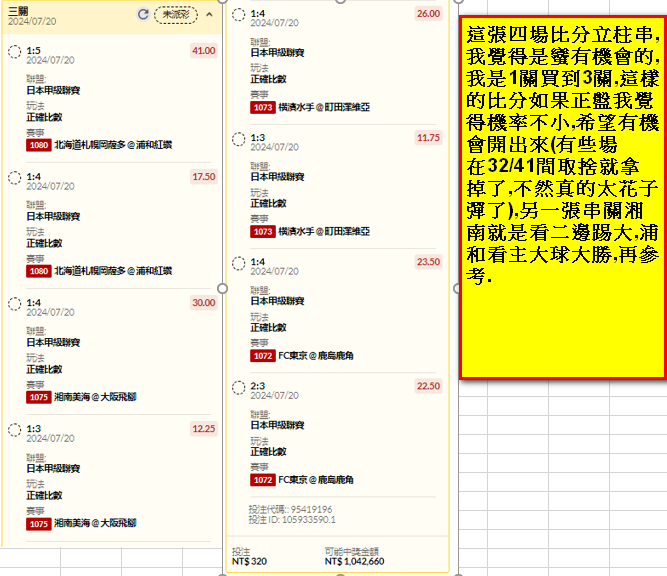667x576 pixels.
Task: Click the 投注 ID 105933590.1 text
Action: pyautogui.click(x=292, y=519)
